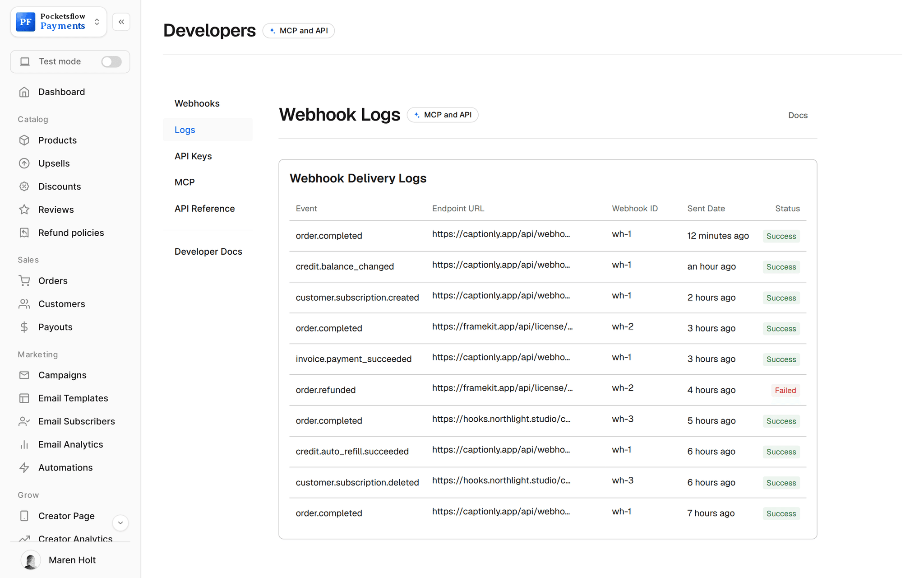The height and width of the screenshot is (578, 924).
Task: Click the order.refunded endpoint URL
Action: (x=502, y=388)
